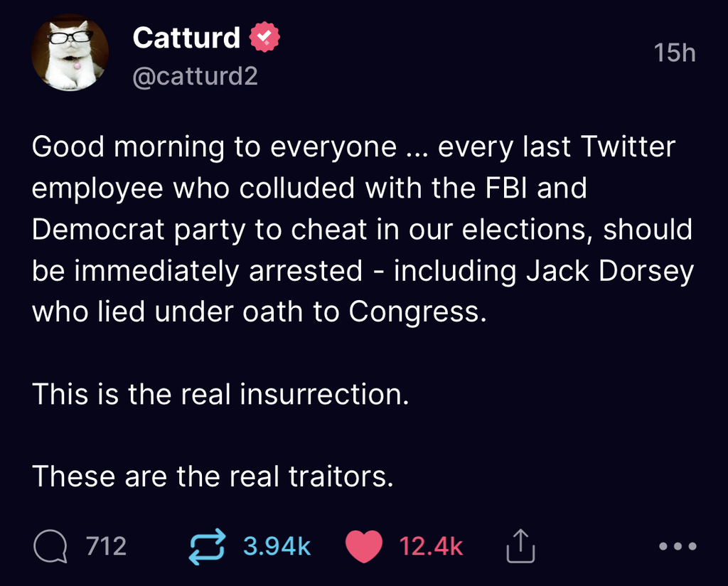Click the word "Congress" in the post

coord(414,312)
